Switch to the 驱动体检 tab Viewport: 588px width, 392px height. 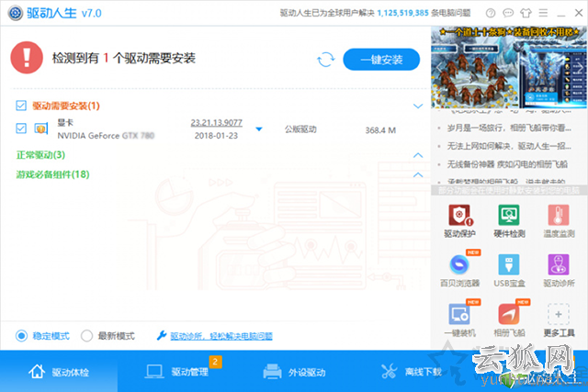coord(59,372)
